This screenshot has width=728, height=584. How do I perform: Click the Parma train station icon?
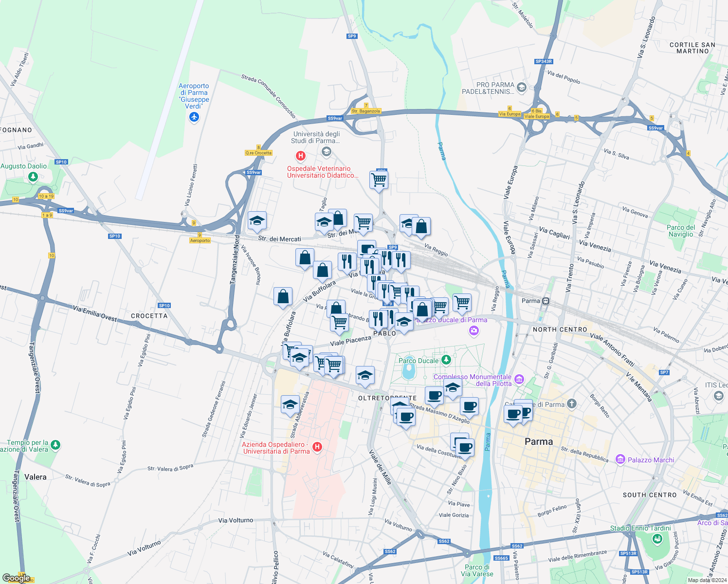(x=546, y=301)
